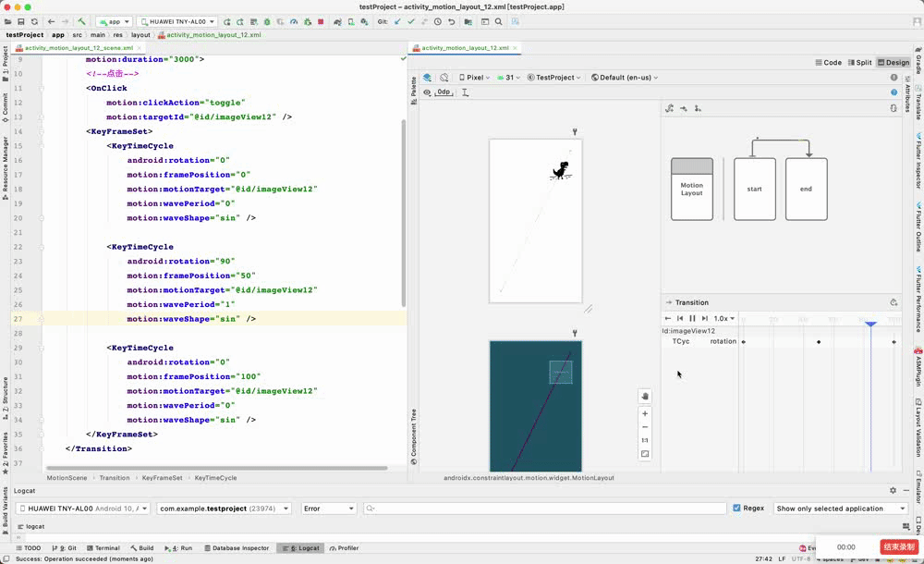The image size is (924, 564).
Task: Jump to transition end
Action: coord(705,319)
